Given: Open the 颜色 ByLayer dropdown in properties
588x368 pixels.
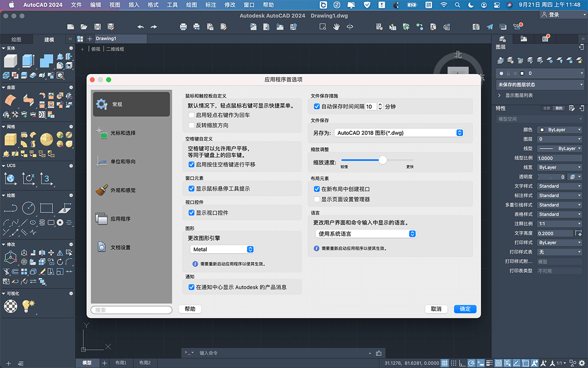Looking at the screenshot, I should point(559,130).
